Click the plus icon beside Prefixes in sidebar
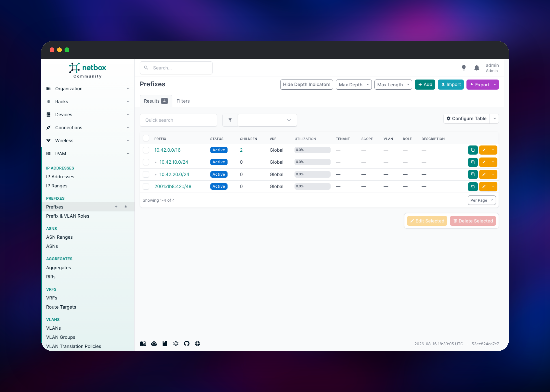 tap(116, 207)
